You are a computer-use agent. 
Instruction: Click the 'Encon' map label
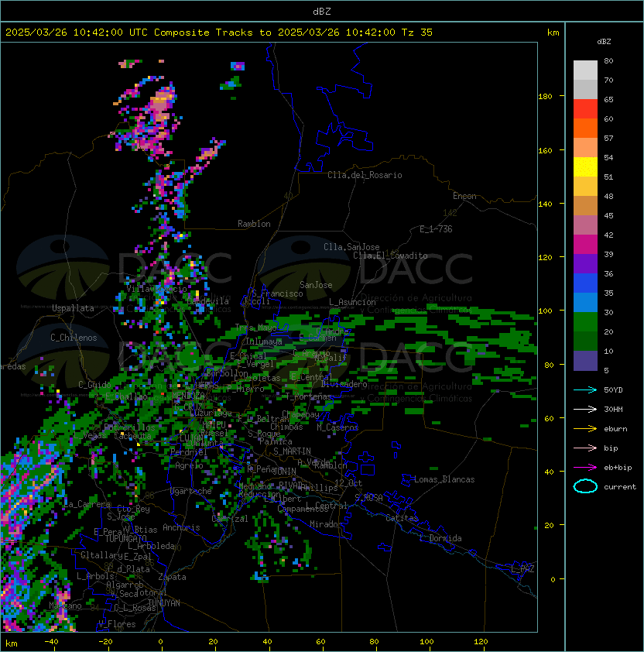pyautogui.click(x=464, y=196)
